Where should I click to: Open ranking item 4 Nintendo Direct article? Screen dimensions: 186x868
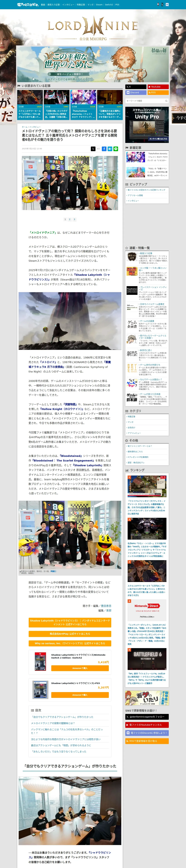tap(147, 622)
